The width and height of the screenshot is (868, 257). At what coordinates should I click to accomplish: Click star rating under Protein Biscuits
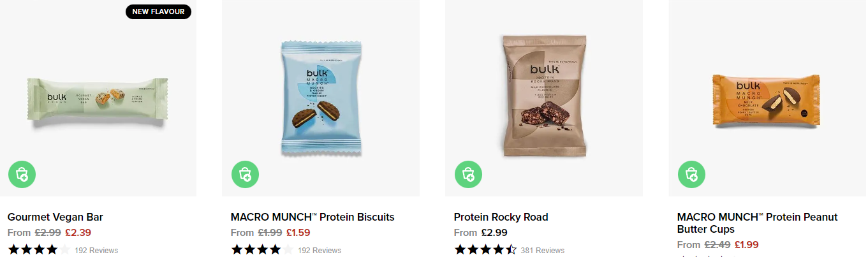[262, 249]
